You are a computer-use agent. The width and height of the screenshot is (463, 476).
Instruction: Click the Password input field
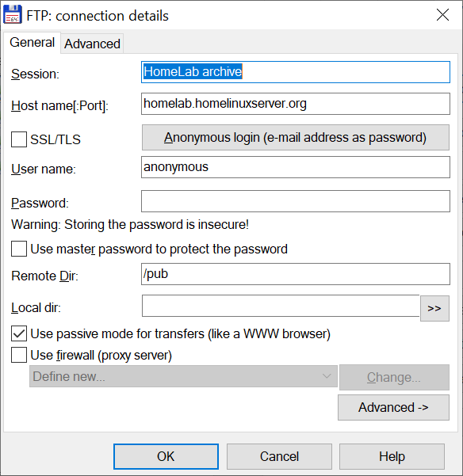[295, 201]
